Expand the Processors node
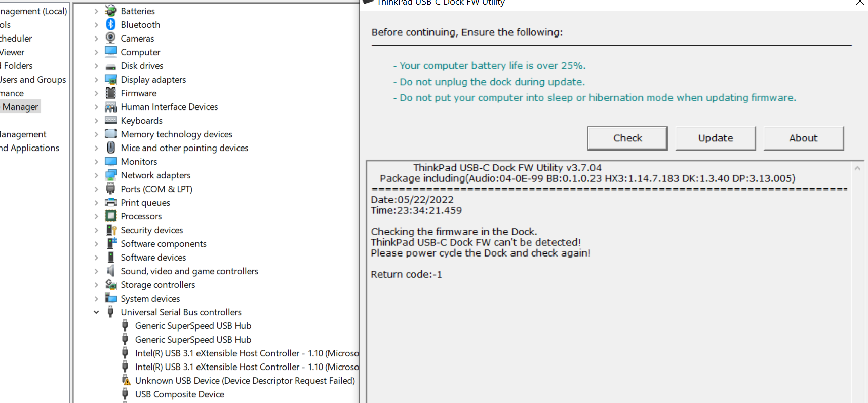The width and height of the screenshot is (868, 403). [96, 216]
